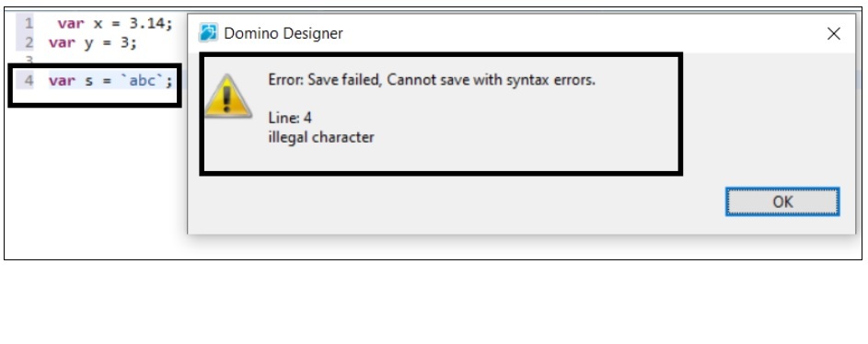Click the Domino Designer dialog title text
Image resolution: width=868 pixels, height=344 pixels.
(x=284, y=34)
